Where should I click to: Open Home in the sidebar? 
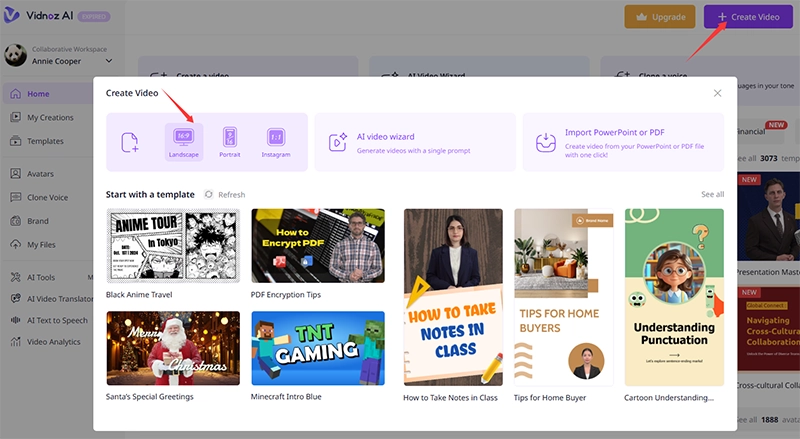[38, 94]
